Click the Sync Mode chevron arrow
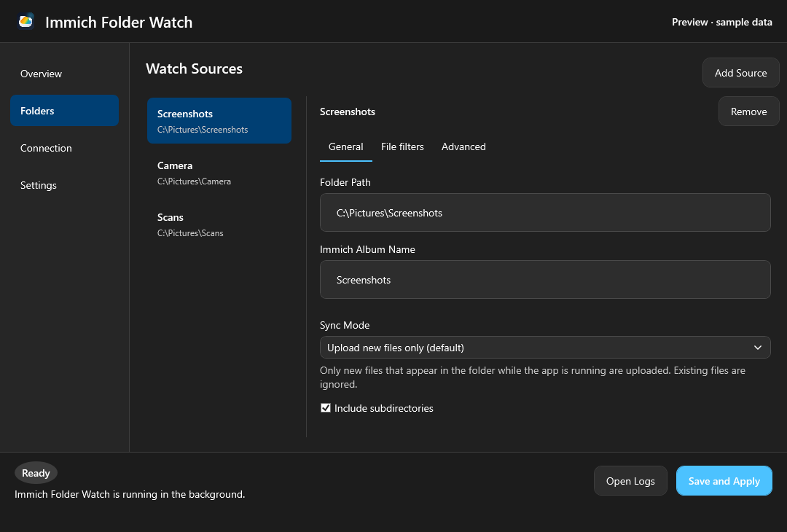The image size is (787, 532). (x=757, y=348)
